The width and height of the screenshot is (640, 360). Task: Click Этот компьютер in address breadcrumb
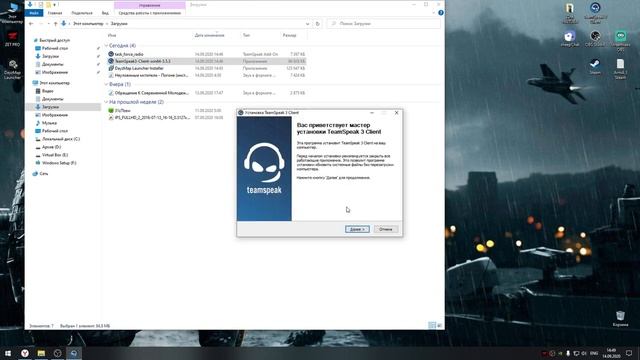pos(88,24)
